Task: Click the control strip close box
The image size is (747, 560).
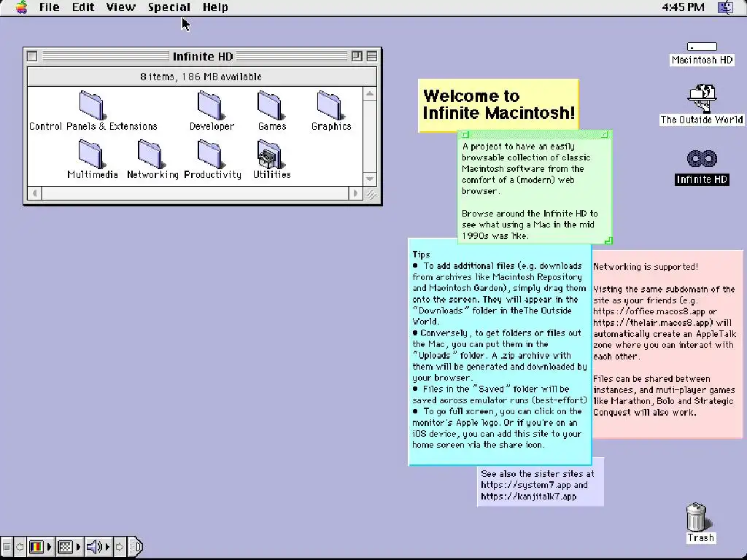Action: (x=7, y=547)
